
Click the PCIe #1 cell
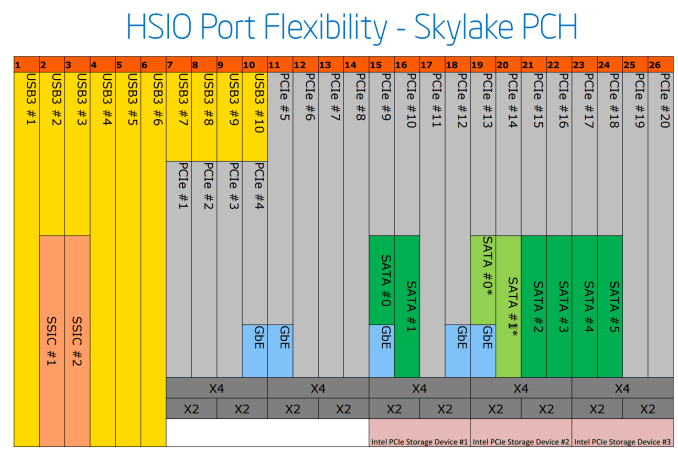click(179, 269)
